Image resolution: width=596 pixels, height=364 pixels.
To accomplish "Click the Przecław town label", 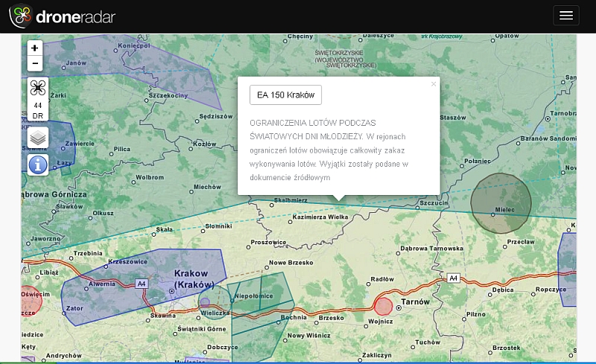I will [521, 242].
